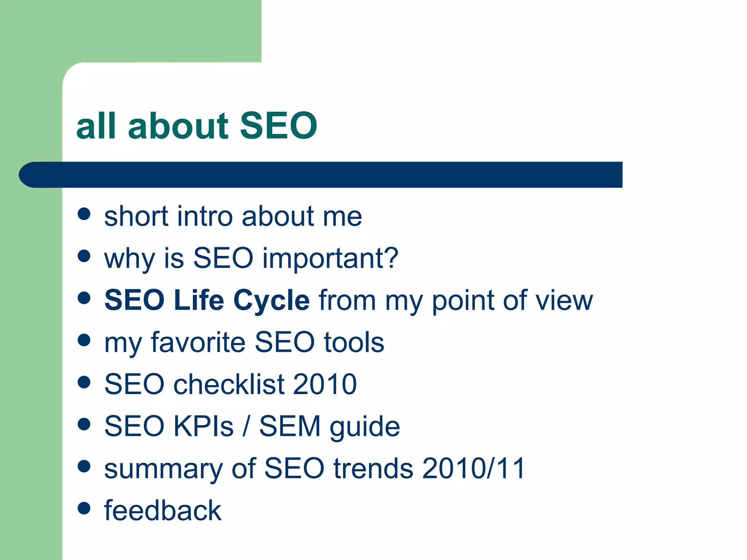The height and width of the screenshot is (560, 747).
Task: Click the bold 'SEO Life Cycle' text
Action: pyautogui.click(x=207, y=301)
